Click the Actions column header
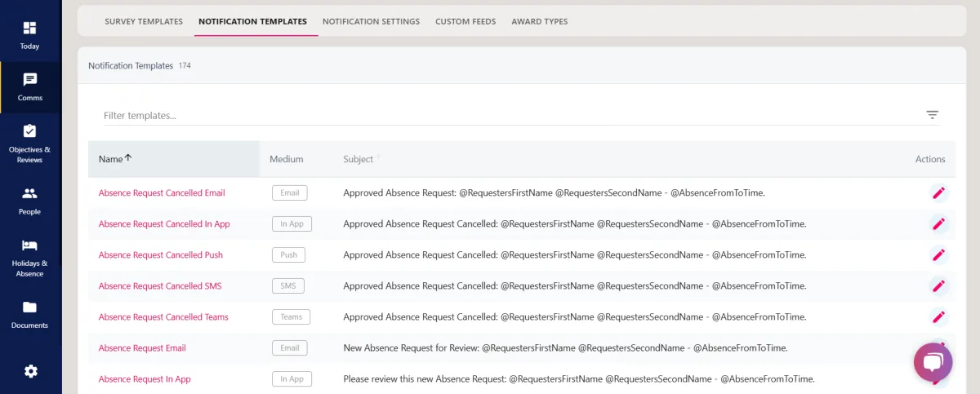Viewport: 980px width, 394px height. 930,159
